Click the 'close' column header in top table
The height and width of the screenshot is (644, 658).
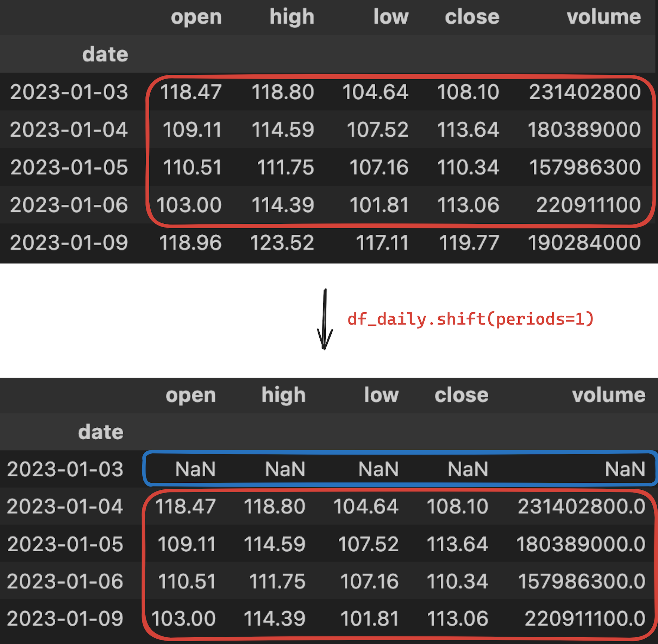(x=472, y=17)
